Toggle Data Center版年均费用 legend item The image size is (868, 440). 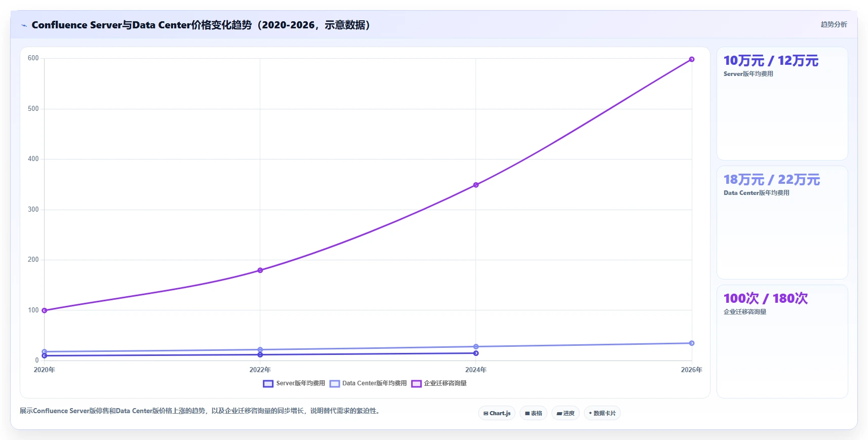point(368,383)
